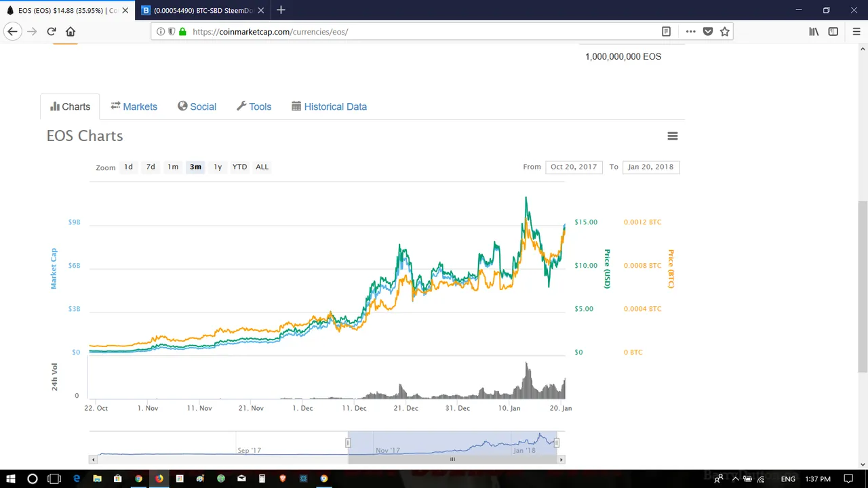The image size is (868, 488).
Task: Edit the From date field
Action: tap(574, 167)
